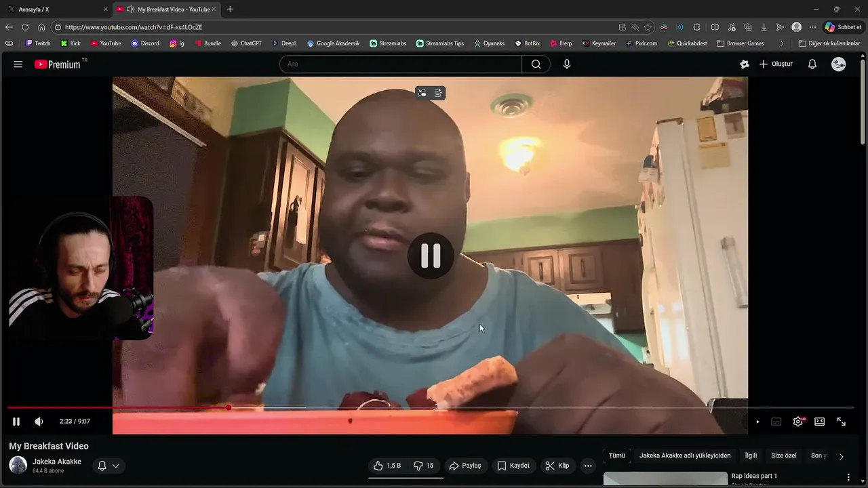Click into the YouTube Ara search field

coord(400,64)
